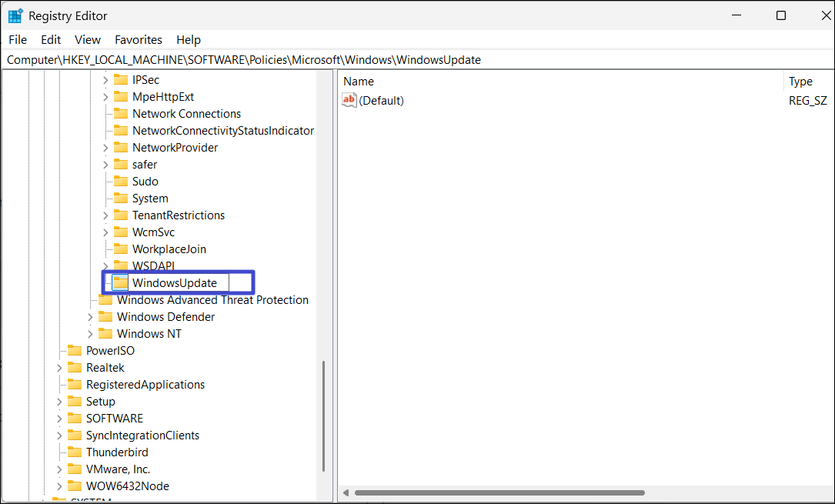This screenshot has height=504, width=835.
Task: Expand the SyncIntegrationClients key
Action: [59, 436]
